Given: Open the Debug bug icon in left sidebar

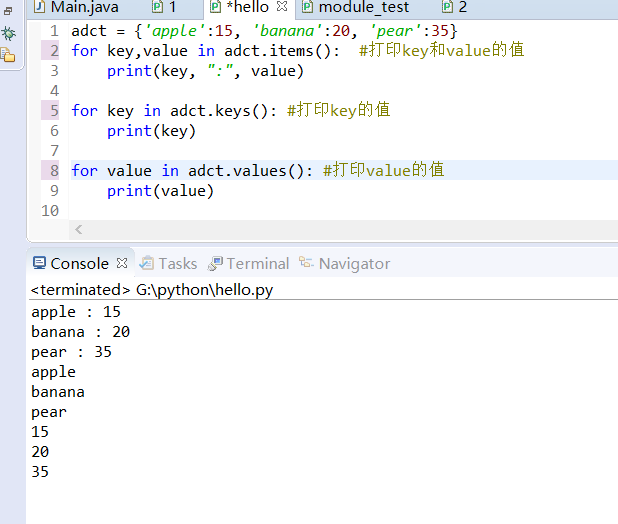Looking at the screenshot, I should click(8, 33).
